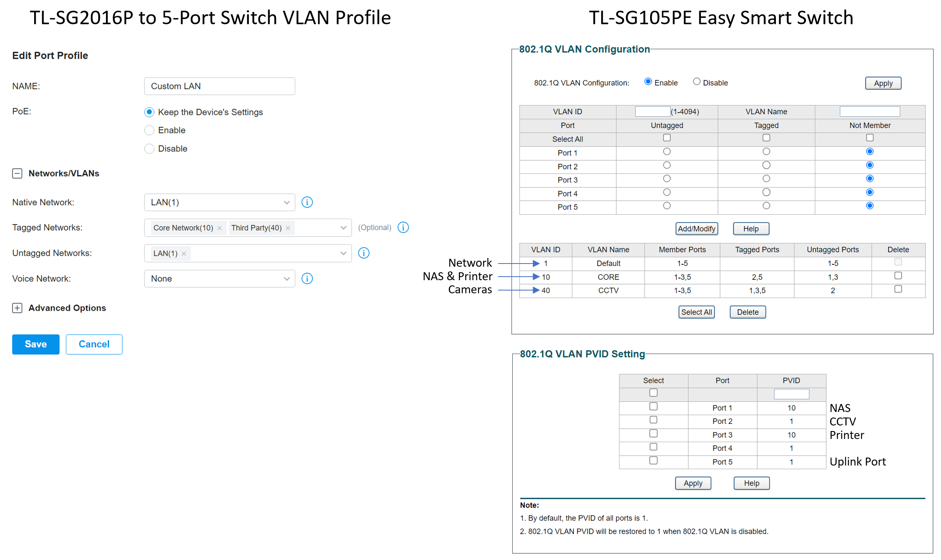The width and height of the screenshot is (941, 560).
Task: Check the delete box for CCTV VLAN
Action: [x=898, y=289]
